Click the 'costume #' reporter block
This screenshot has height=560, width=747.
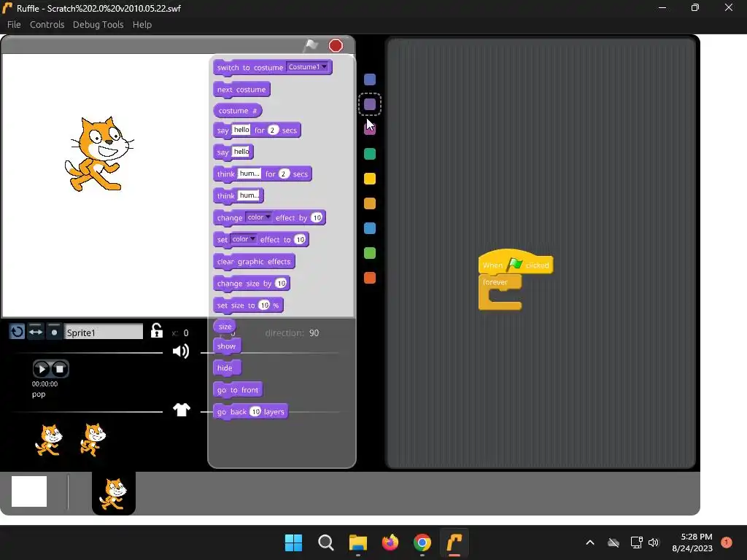click(237, 111)
